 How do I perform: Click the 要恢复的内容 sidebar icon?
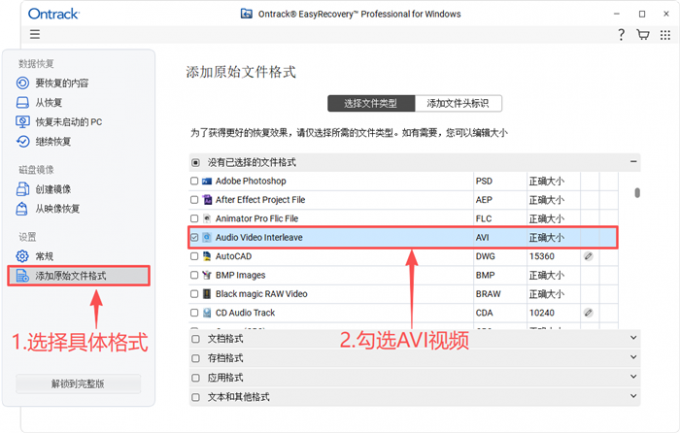pos(23,83)
